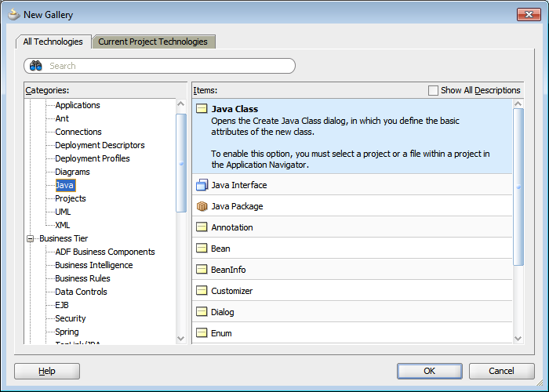
Task: Click the Categories scrollbar up arrow
Action: pos(181,104)
